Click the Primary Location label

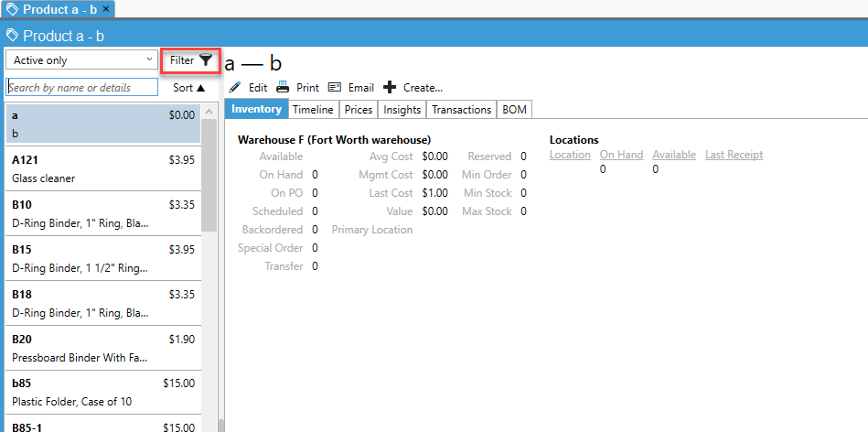pos(372,230)
